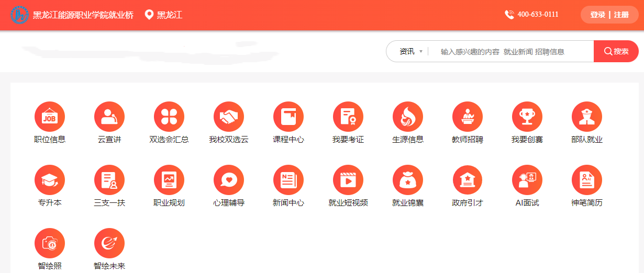The height and width of the screenshot is (273, 644).
Task: Click the red 搜索 button
Action: [616, 51]
